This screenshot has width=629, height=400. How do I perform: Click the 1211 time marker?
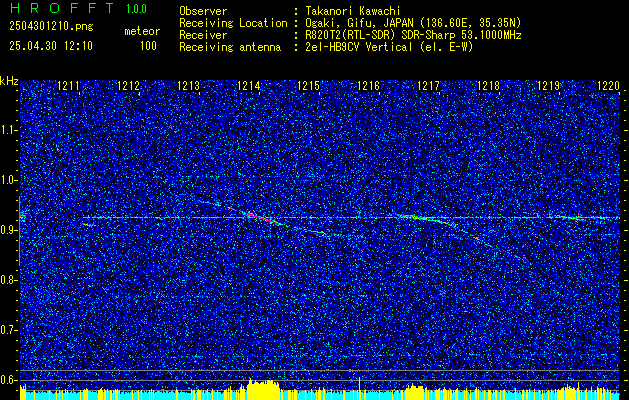[x=69, y=85]
